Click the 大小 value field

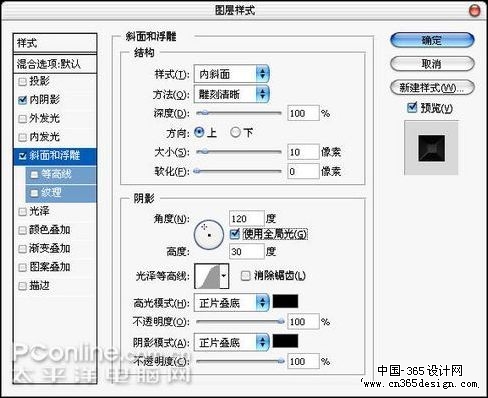[303, 152]
